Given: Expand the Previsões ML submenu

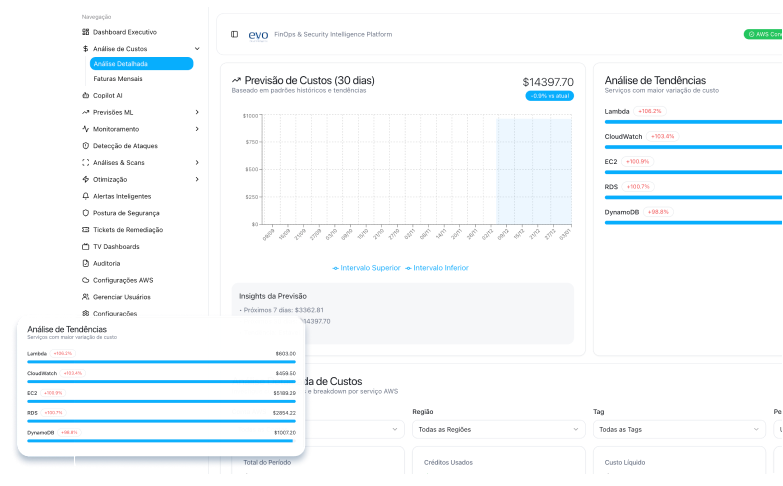Looking at the screenshot, I should (196, 112).
